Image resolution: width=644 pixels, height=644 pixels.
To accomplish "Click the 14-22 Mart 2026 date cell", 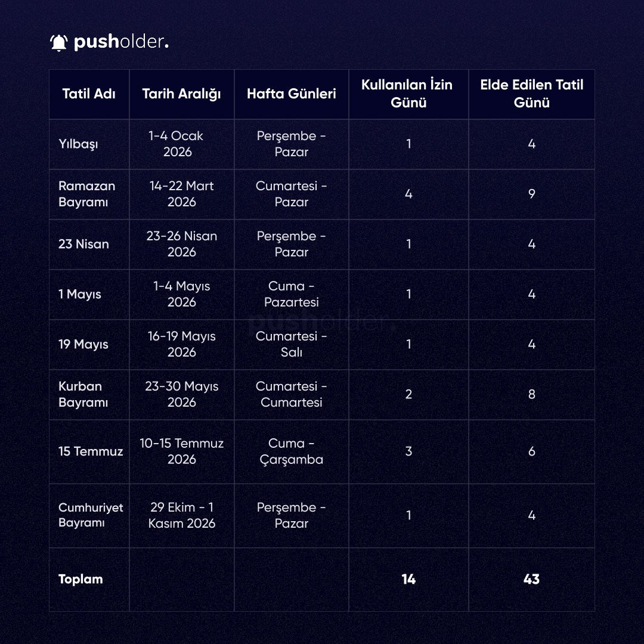I will pos(181,194).
